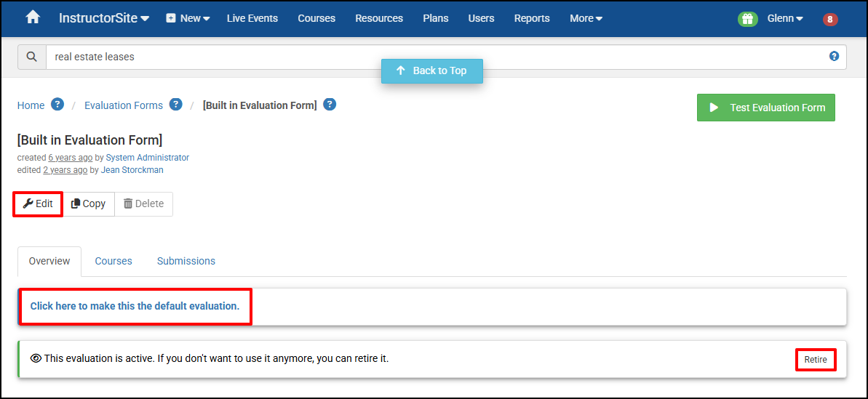The width and height of the screenshot is (868, 399).
Task: Open help icon after Built in Evaluation Form breadcrumb
Action: (x=330, y=105)
